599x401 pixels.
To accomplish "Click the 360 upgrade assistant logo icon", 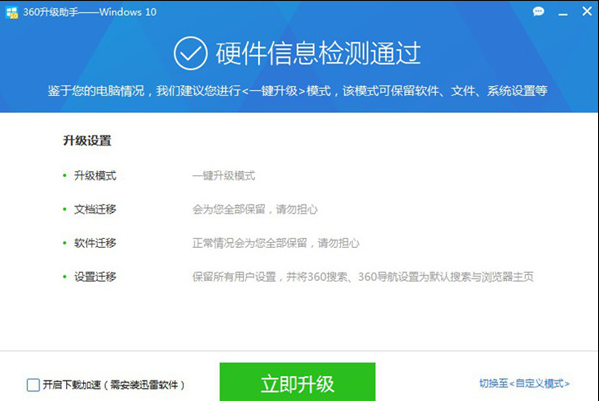I will tap(12, 12).
